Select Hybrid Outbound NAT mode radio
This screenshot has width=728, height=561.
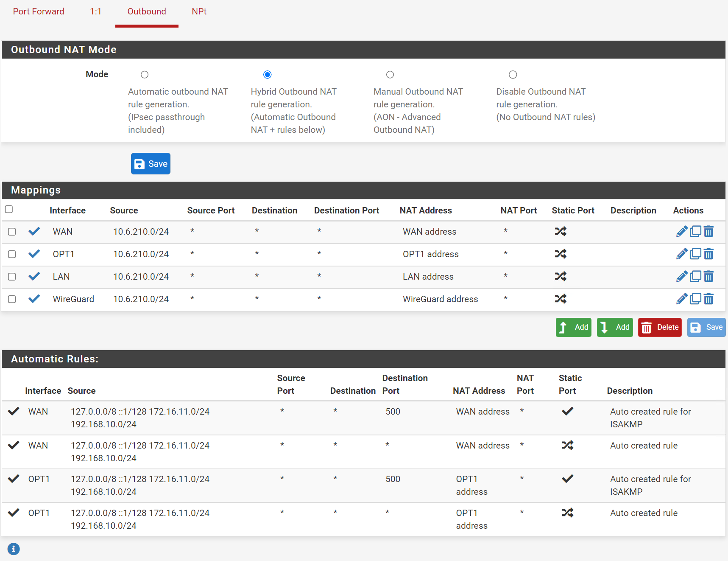click(x=267, y=75)
